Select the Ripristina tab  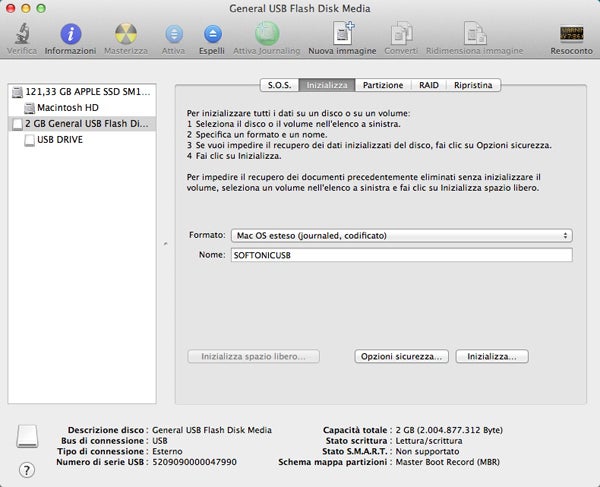coord(472,85)
